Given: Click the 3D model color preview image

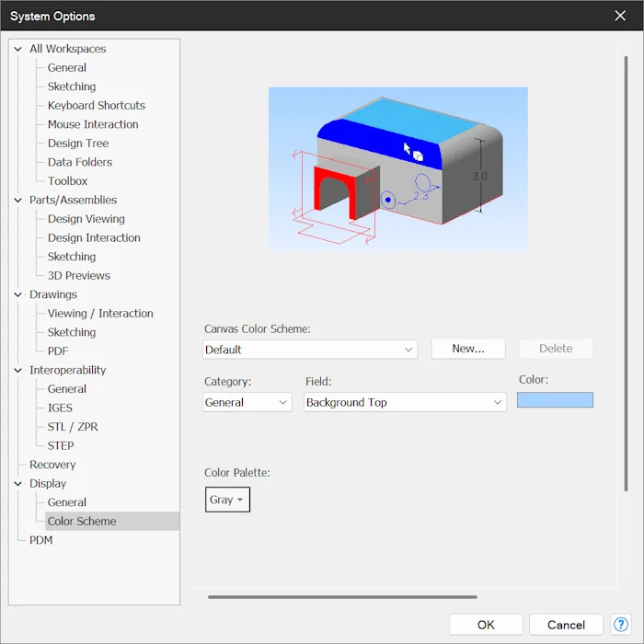Looking at the screenshot, I should 398,168.
